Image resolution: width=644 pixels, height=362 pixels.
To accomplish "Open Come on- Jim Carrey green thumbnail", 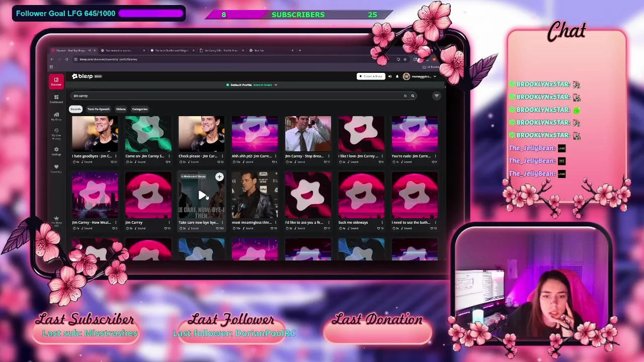I will [148, 134].
